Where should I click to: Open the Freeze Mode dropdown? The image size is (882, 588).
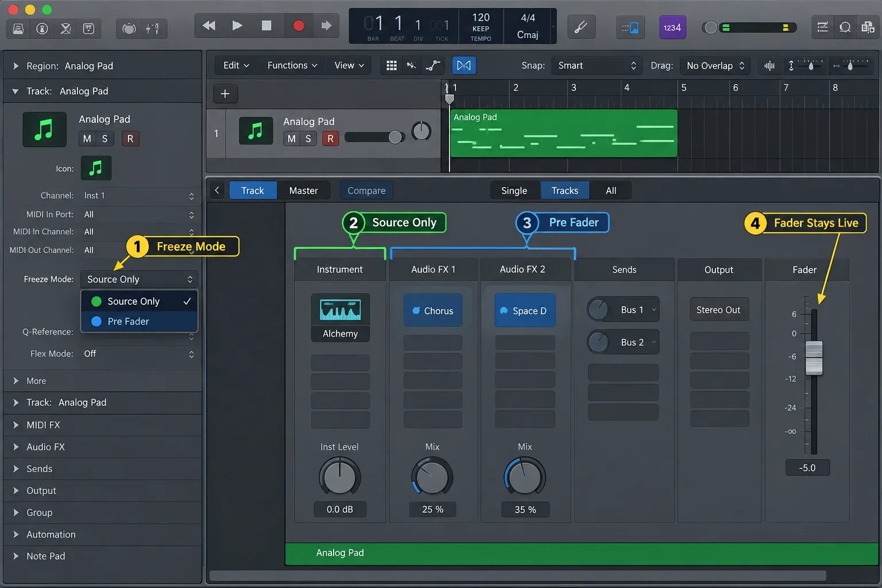click(x=139, y=279)
